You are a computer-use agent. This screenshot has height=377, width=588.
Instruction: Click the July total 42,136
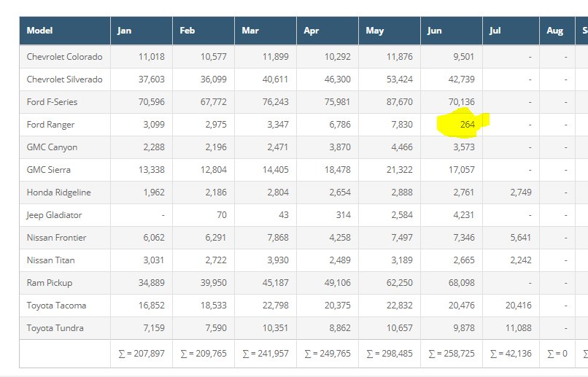[x=511, y=354]
